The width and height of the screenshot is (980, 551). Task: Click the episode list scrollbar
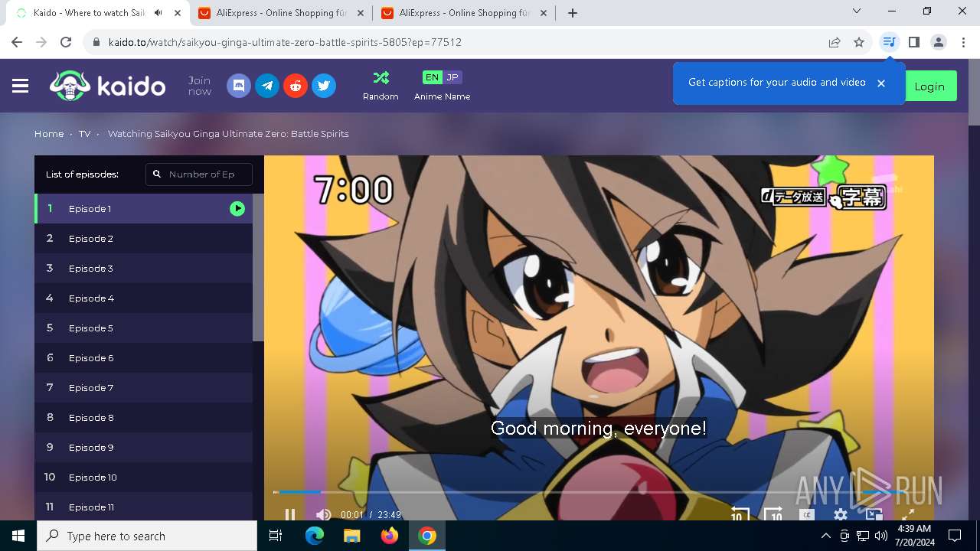click(x=258, y=268)
